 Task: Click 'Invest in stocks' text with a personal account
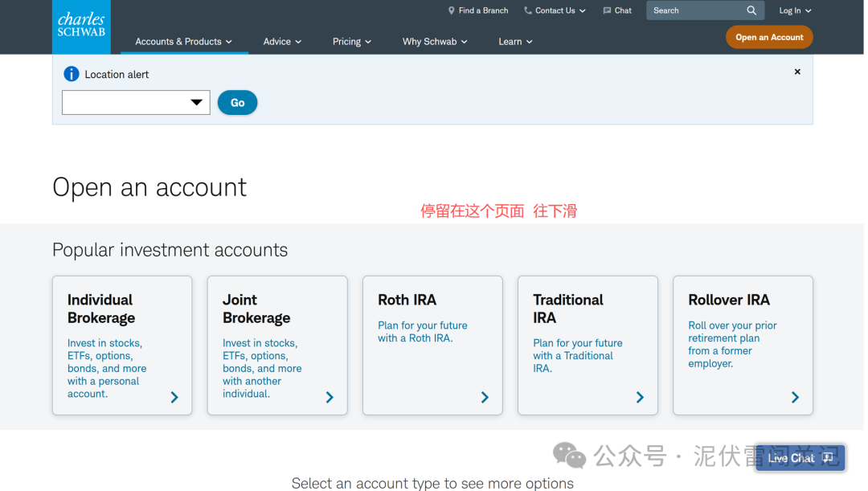(x=107, y=368)
